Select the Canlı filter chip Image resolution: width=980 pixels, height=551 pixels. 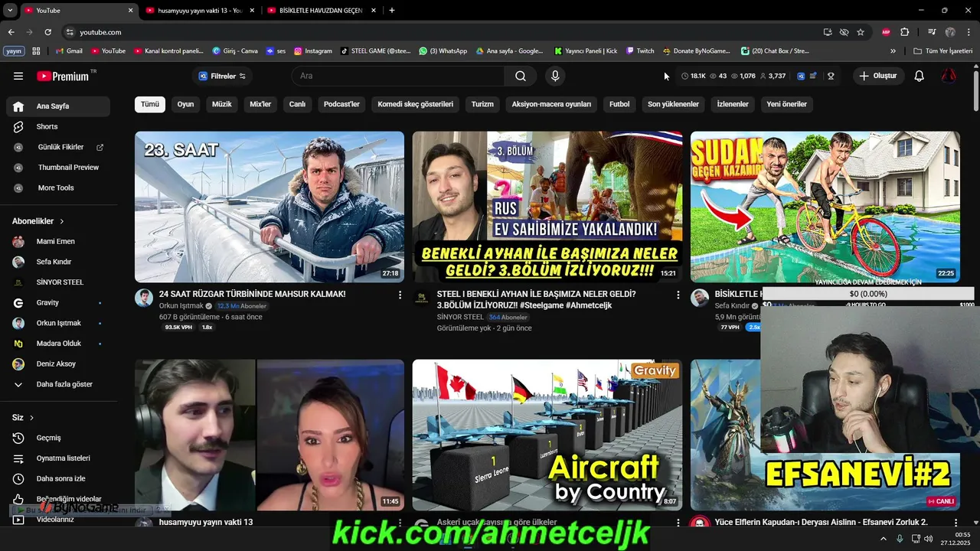click(297, 104)
